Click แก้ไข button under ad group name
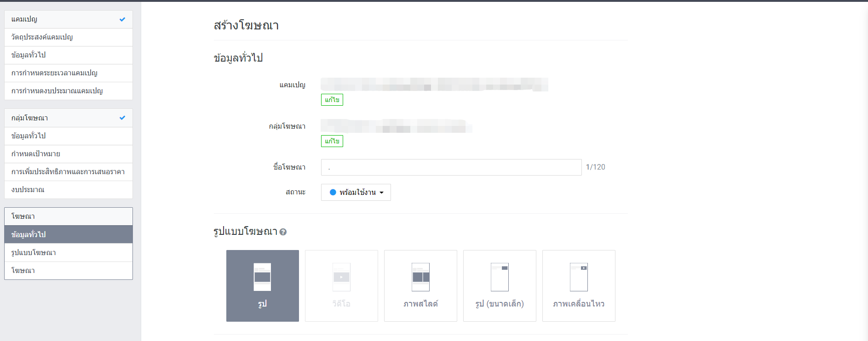Viewport: 868px width, 341px height. coord(332,141)
